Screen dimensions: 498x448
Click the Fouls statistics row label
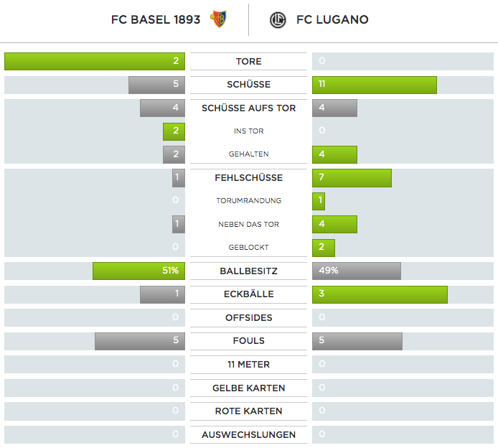click(x=248, y=341)
